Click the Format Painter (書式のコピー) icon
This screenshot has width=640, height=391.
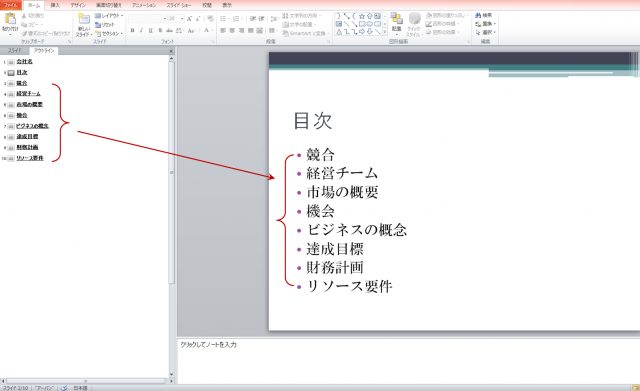tap(24, 33)
